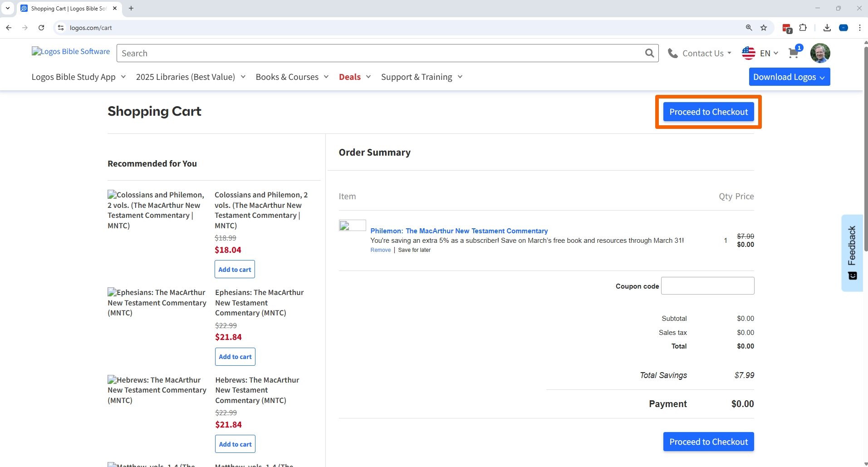868x467 pixels.
Task: Expand Logos Bible Study App menu
Action: [79, 77]
